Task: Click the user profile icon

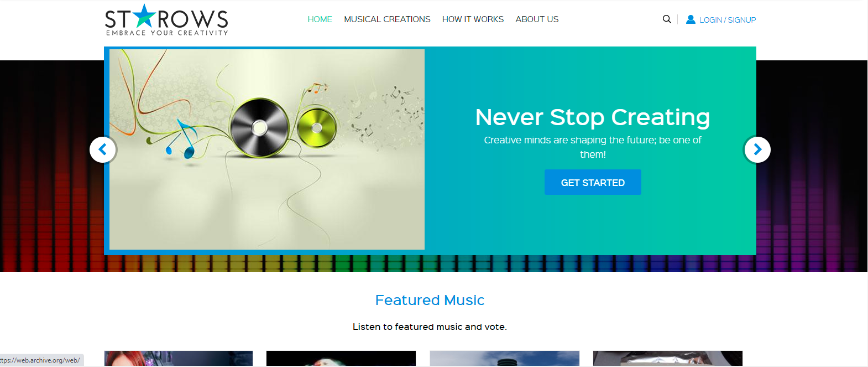Action: pyautogui.click(x=691, y=19)
